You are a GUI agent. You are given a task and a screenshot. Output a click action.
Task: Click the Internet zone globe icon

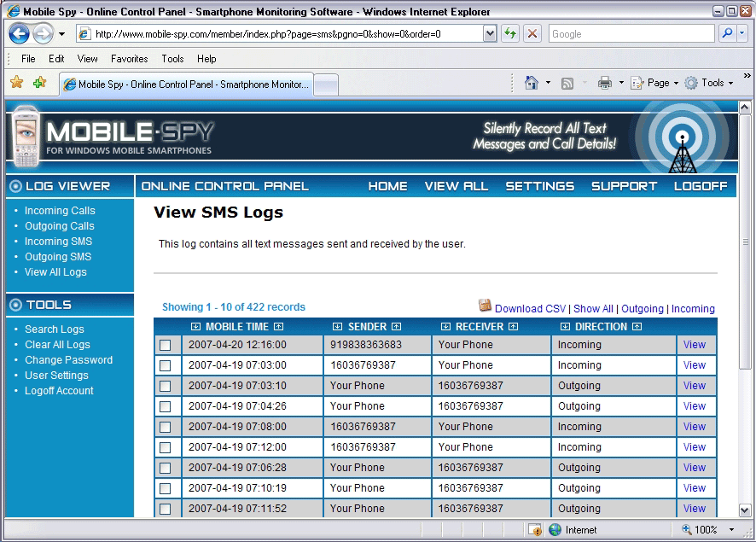[x=555, y=529]
